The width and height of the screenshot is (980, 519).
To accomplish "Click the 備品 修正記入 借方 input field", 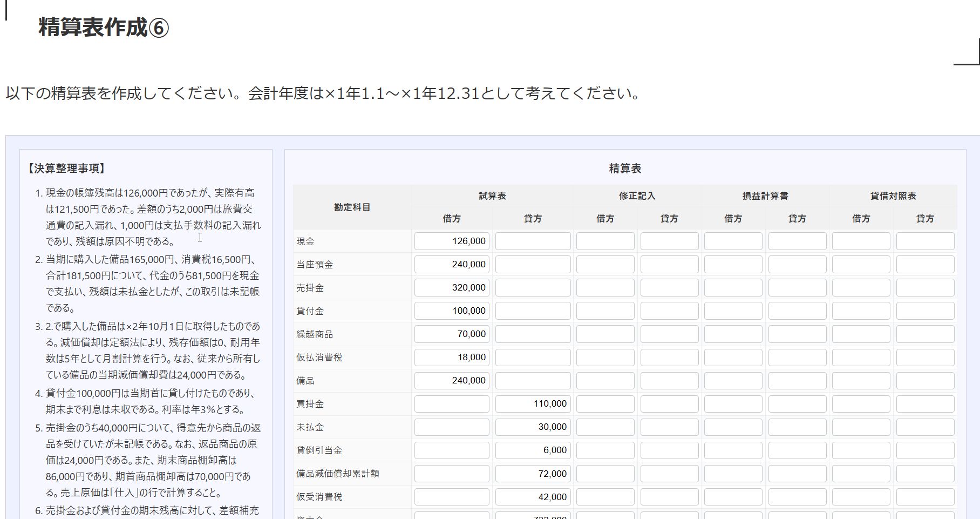I will [x=605, y=381].
